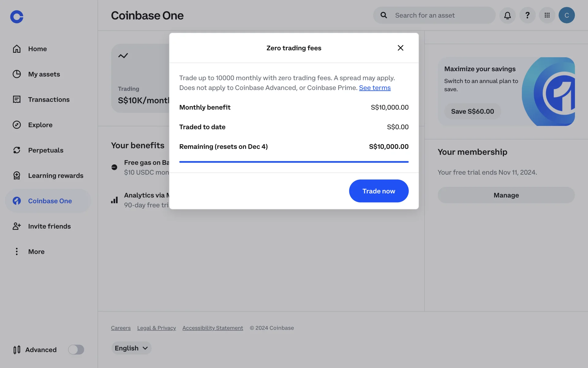Click the Coinbase logo icon

(x=17, y=17)
